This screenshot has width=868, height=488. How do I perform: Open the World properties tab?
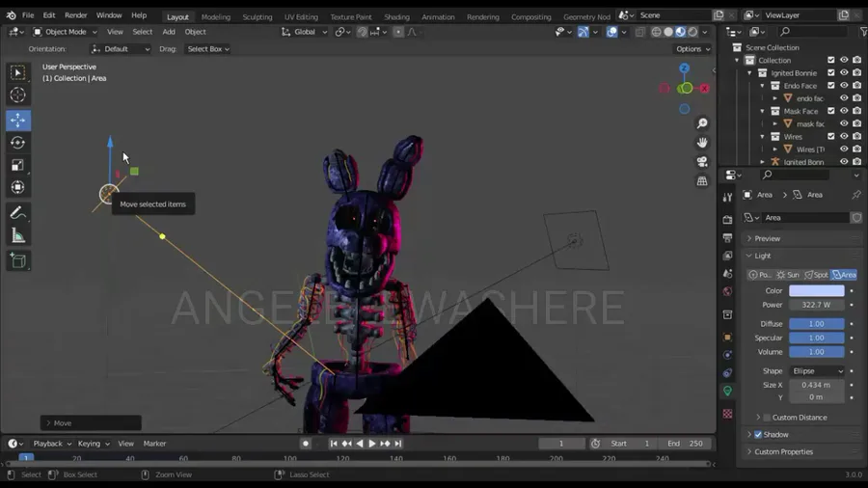point(727,291)
